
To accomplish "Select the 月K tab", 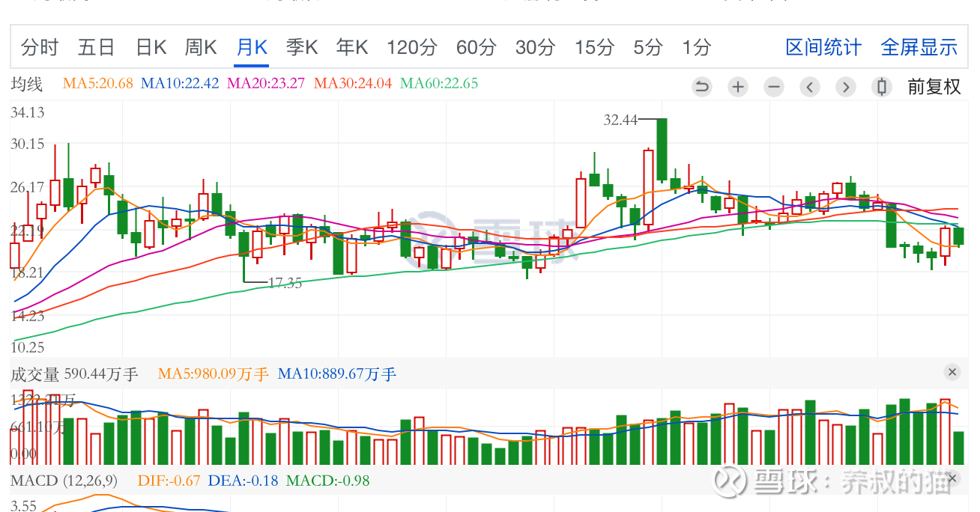I will click(252, 48).
